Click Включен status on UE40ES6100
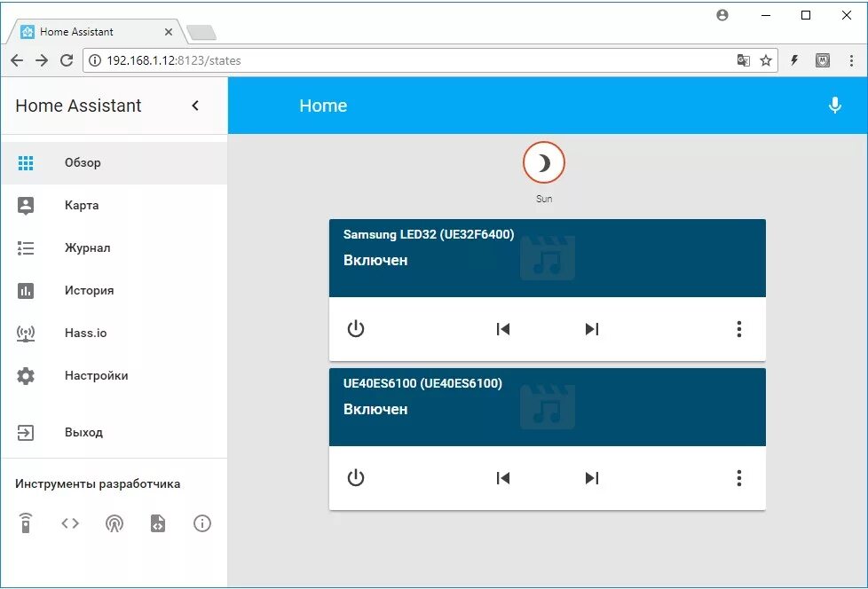 pos(375,409)
